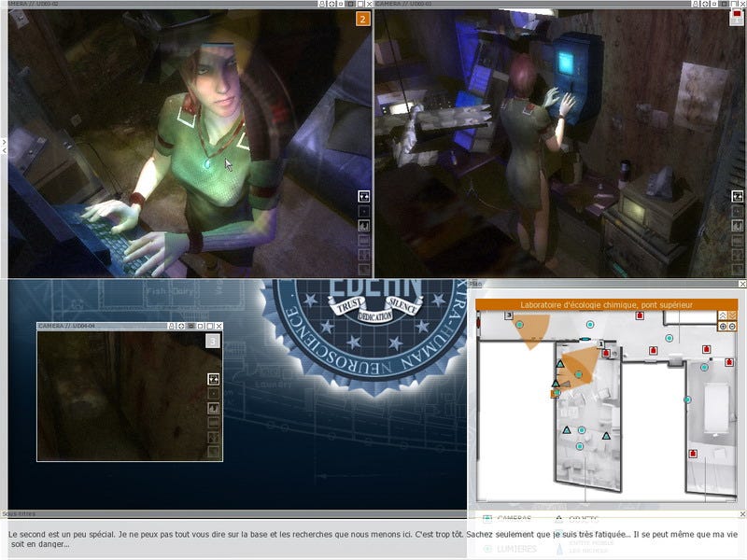Lock the small camera 3 window via padlock
Viewport: 747px width, 560px height.
[172, 326]
